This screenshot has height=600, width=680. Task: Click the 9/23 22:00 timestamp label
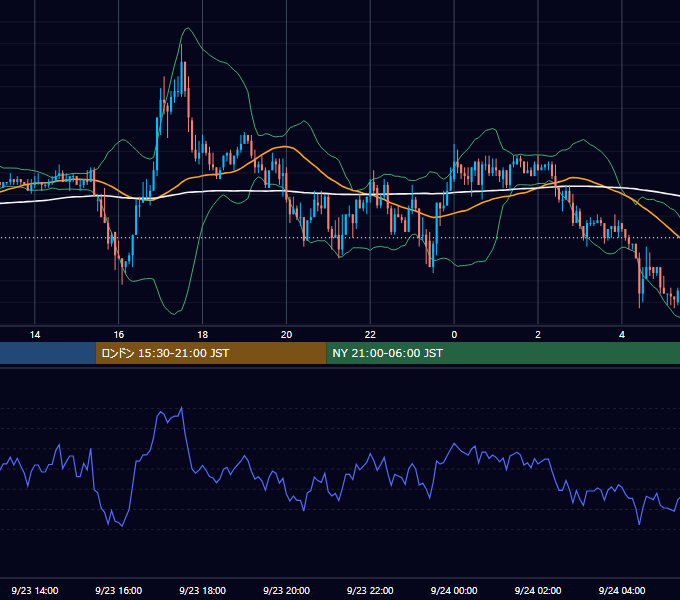pos(370,590)
